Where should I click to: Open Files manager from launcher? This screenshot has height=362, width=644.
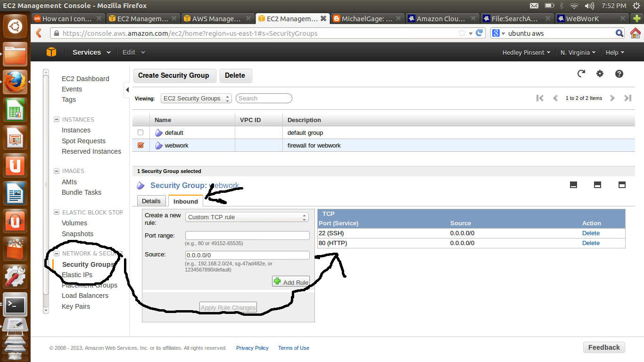click(15, 54)
